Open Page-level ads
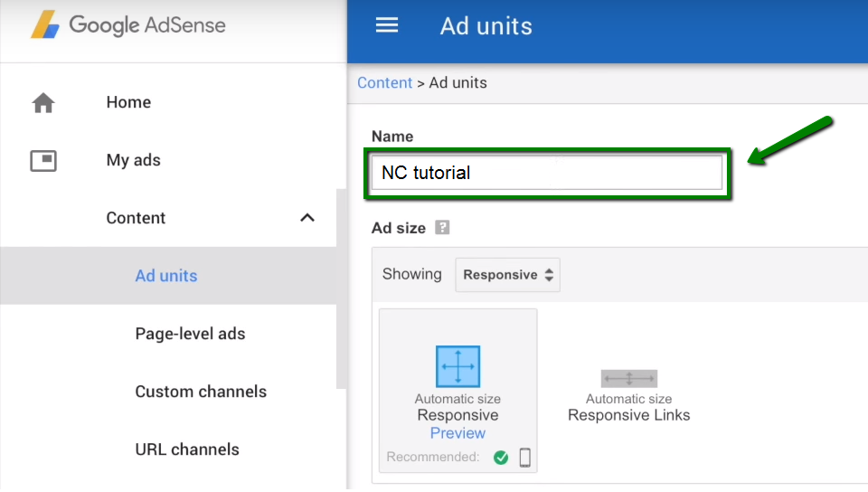The height and width of the screenshot is (492, 868). click(190, 334)
